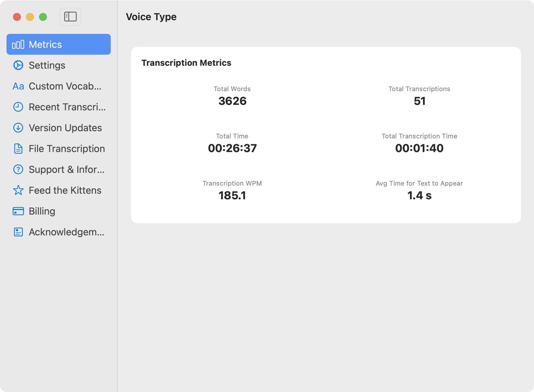The width and height of the screenshot is (534, 392).
Task: Click the Custom Vocabulary Aa icon
Action: coord(18,86)
